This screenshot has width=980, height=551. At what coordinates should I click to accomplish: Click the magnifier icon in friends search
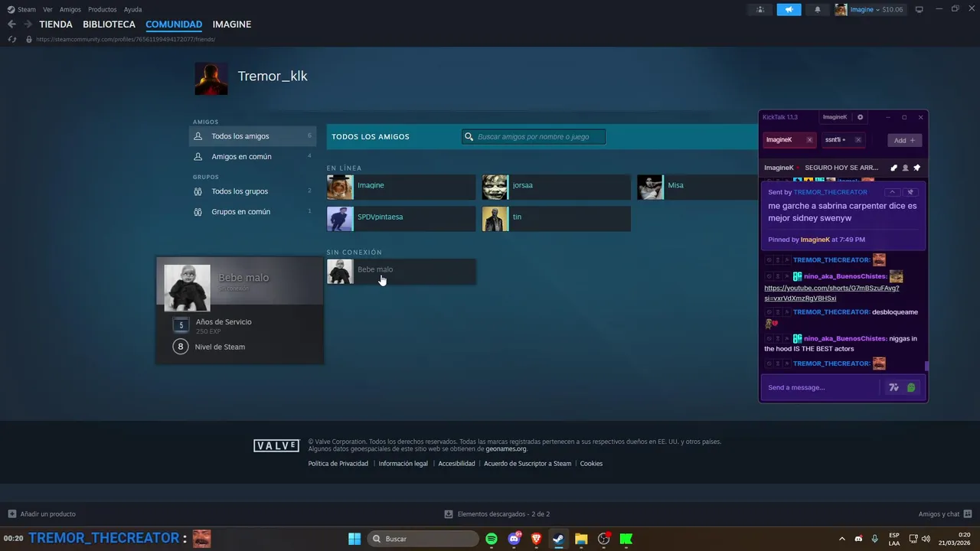point(469,137)
